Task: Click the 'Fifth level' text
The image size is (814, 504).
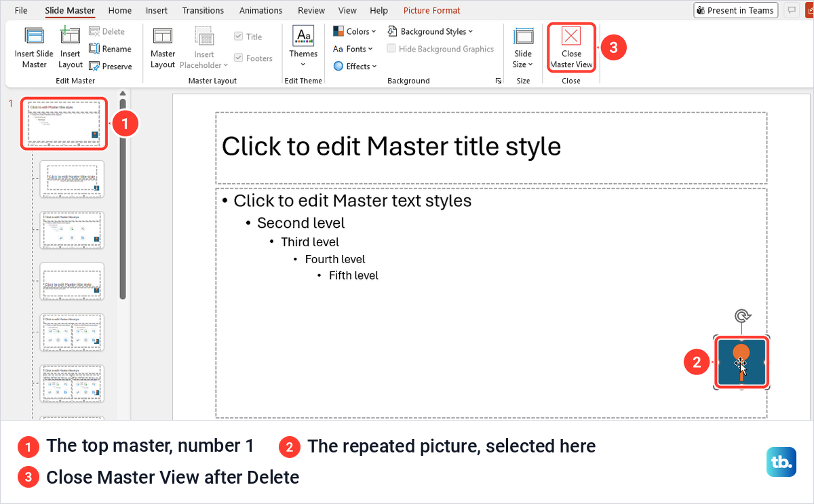Action: pyautogui.click(x=353, y=275)
